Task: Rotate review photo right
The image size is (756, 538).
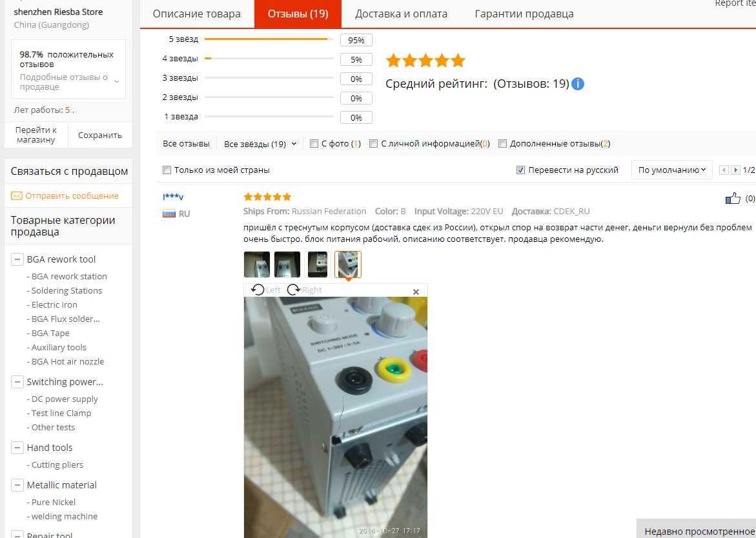Action: (x=304, y=290)
